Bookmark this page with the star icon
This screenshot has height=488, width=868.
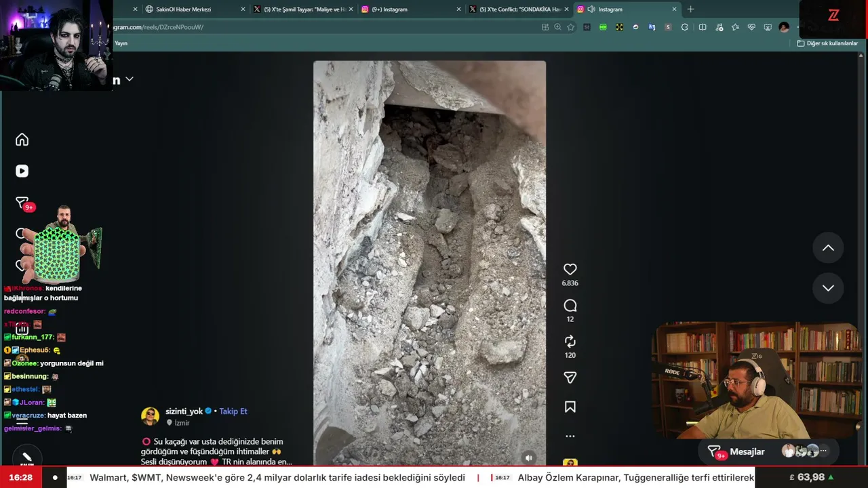coord(571,27)
